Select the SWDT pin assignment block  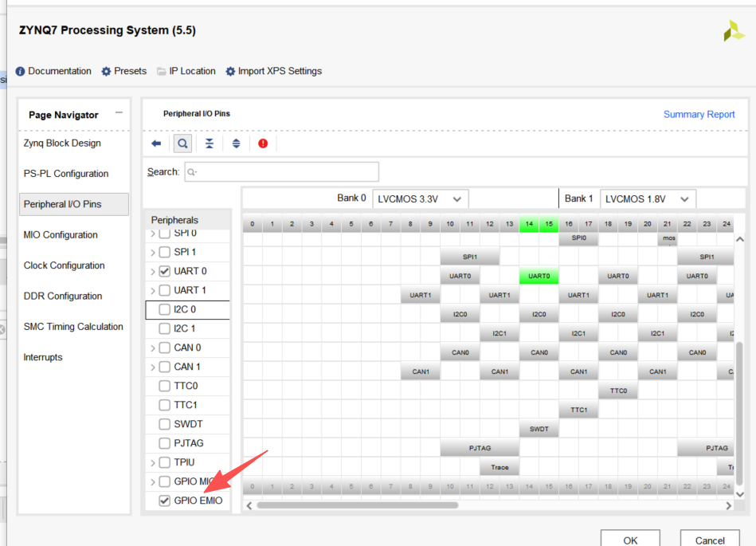[539, 429]
